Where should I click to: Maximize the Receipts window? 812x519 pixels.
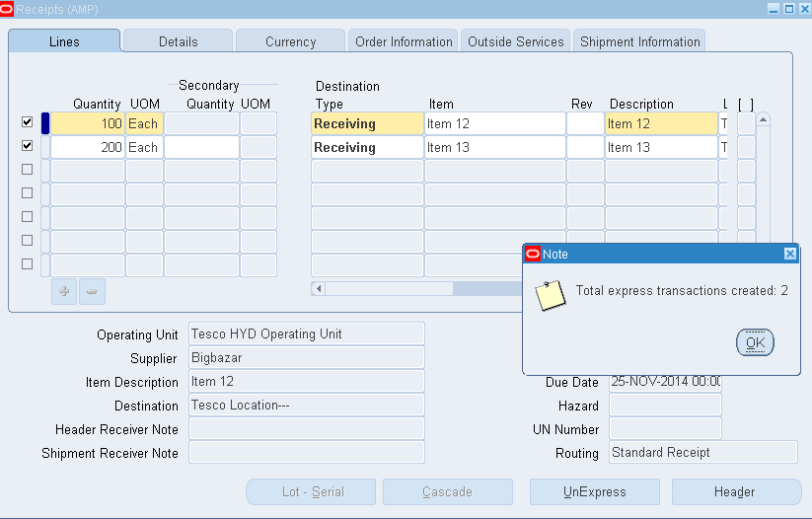pyautogui.click(x=789, y=9)
